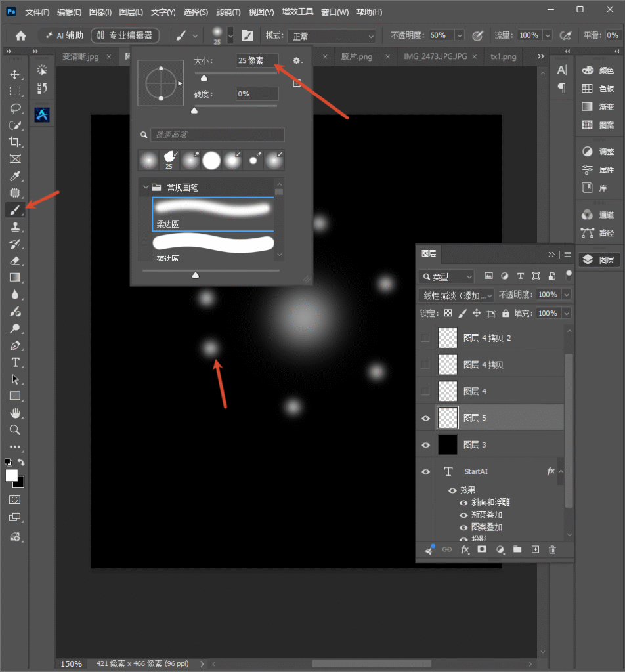Toggle Quick Mask mode icon
This screenshot has width=625, height=672.
[15, 499]
